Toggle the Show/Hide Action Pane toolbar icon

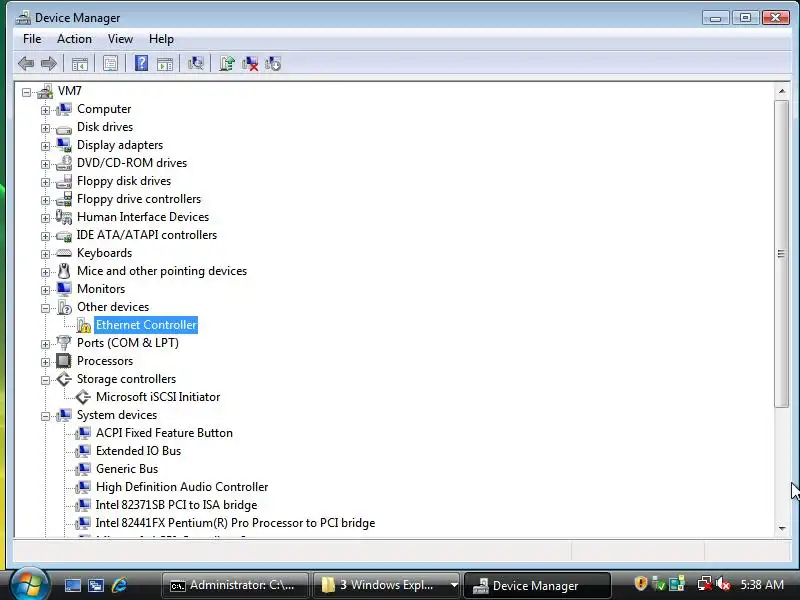[165, 64]
